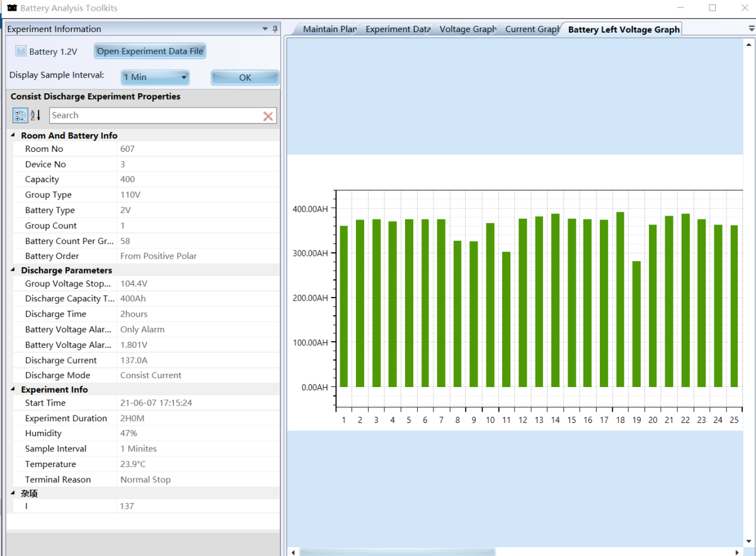This screenshot has height=556, width=756.
Task: Open the tab list overflow arrow
Action: (x=751, y=29)
